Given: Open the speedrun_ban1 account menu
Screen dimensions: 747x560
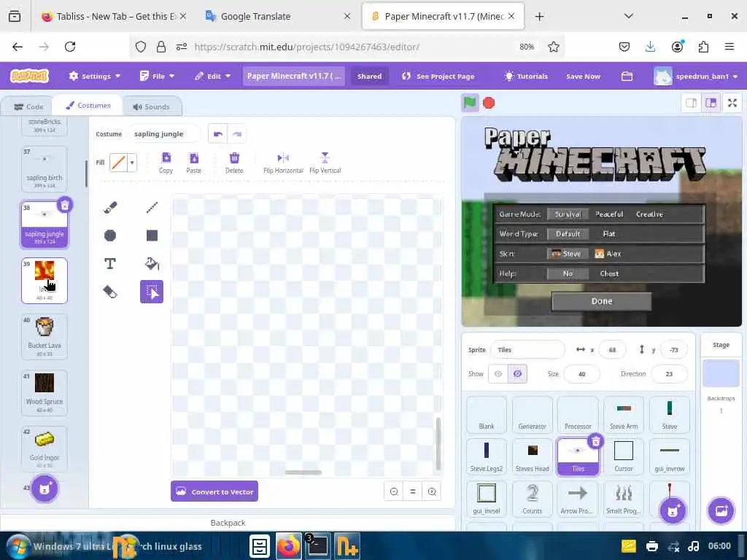Looking at the screenshot, I should [x=696, y=76].
